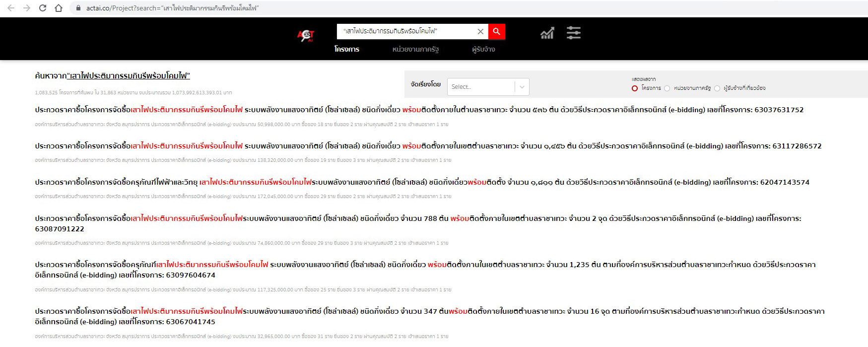
Task: Clear the search box with X icon
Action: pyautogui.click(x=480, y=31)
